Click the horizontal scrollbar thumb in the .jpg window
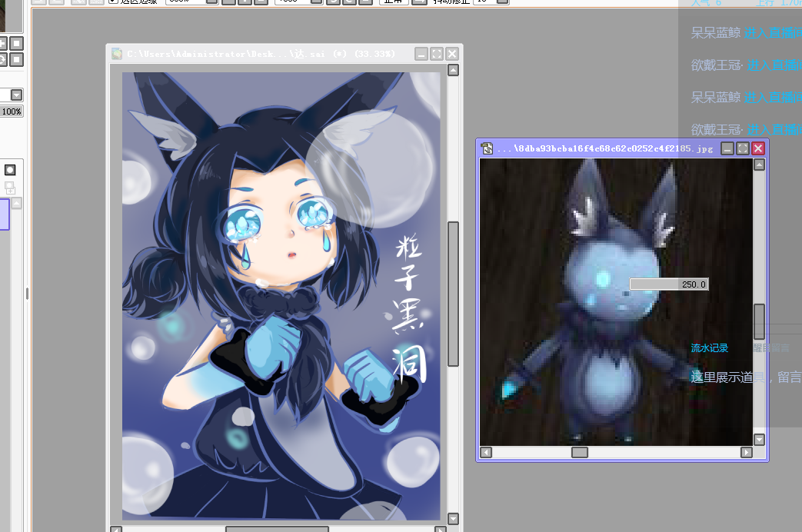The image size is (802, 532). (580, 452)
